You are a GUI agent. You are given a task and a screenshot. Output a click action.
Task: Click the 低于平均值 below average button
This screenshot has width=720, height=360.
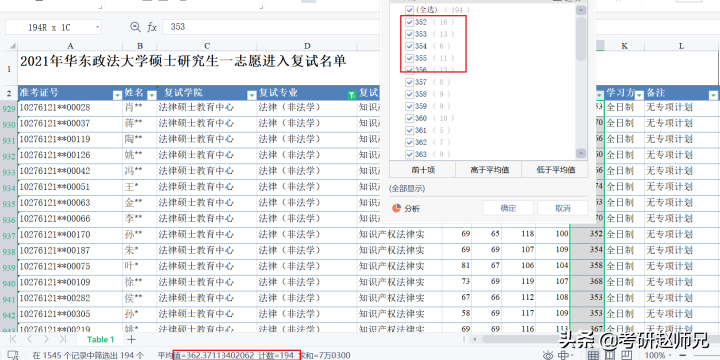click(555, 170)
